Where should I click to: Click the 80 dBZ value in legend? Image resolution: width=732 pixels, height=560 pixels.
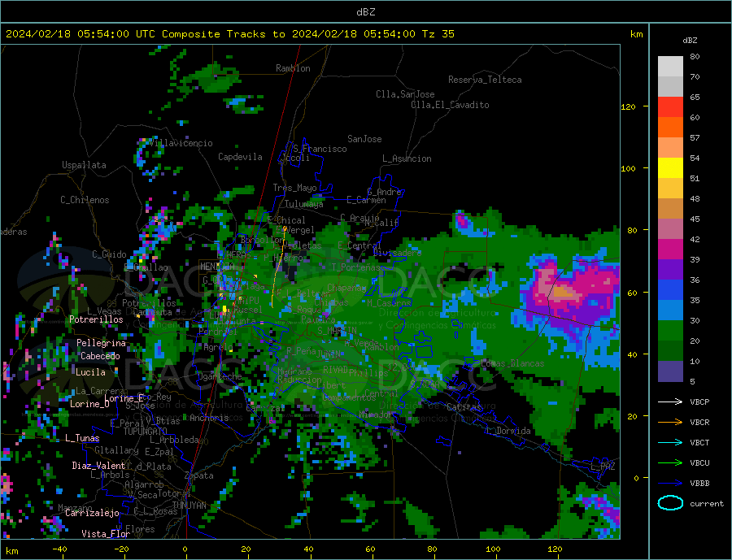695,56
